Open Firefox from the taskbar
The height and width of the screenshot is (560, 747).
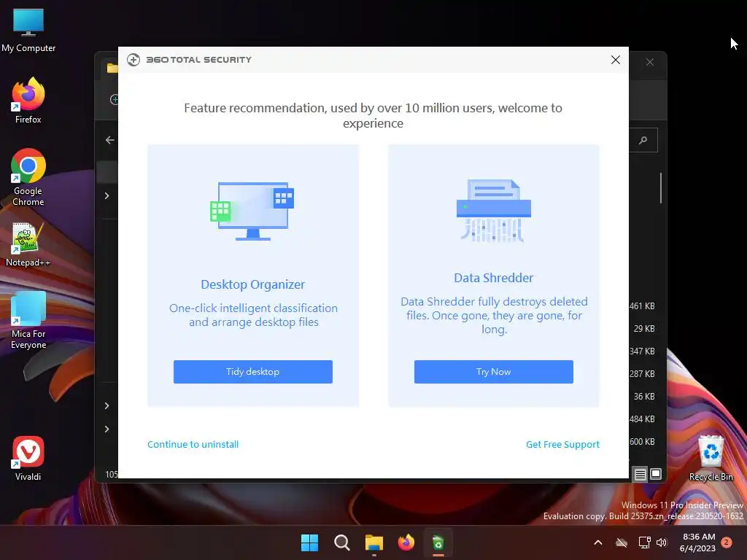coord(406,542)
